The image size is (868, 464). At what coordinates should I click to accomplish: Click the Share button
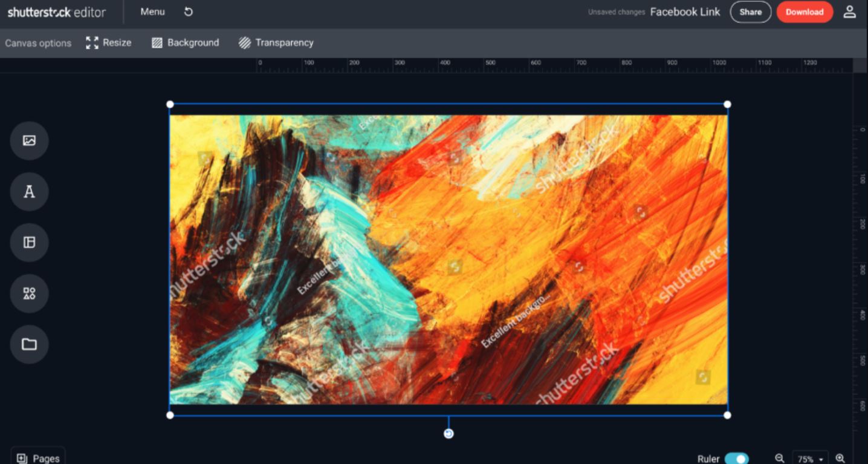coord(751,12)
